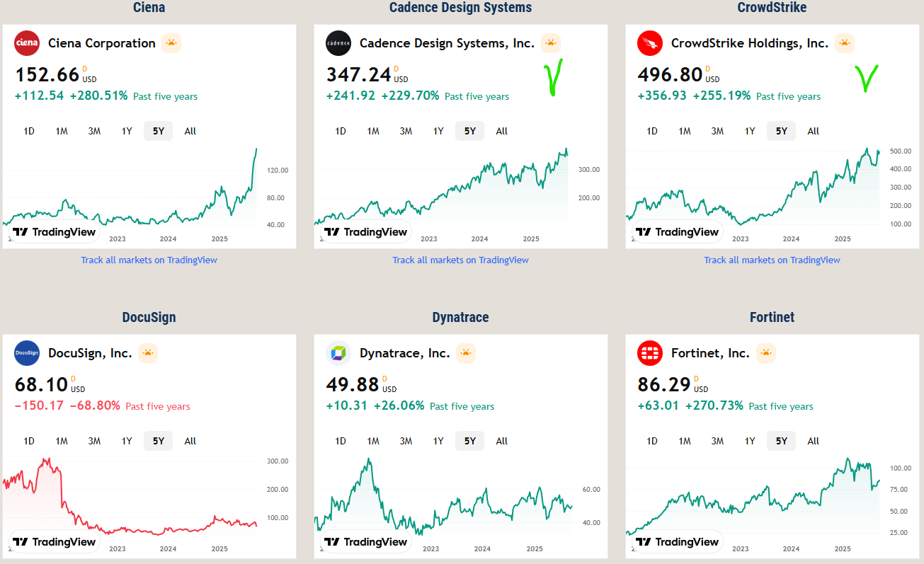Click the CrowdStrike Holdings logo icon
The width and height of the screenshot is (924, 564).
click(x=650, y=43)
